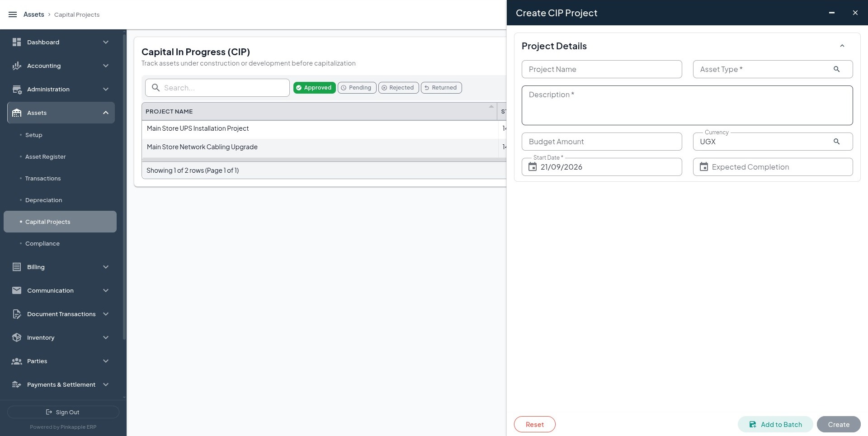Collapse the Assets menu chevron
868x436 pixels.
click(106, 113)
